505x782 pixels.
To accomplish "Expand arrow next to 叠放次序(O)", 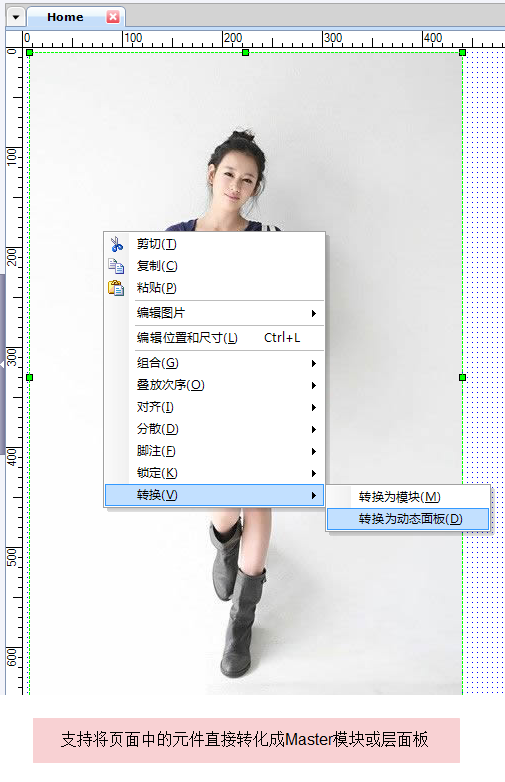I will coord(314,385).
